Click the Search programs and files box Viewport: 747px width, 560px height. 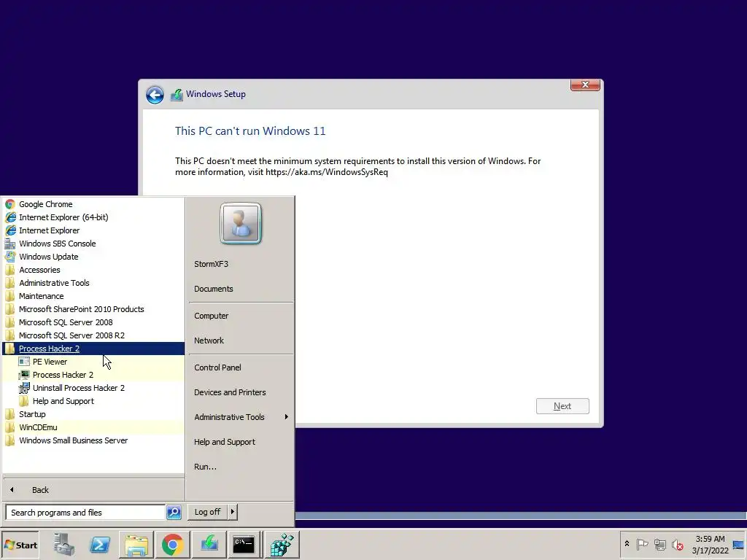click(86, 513)
